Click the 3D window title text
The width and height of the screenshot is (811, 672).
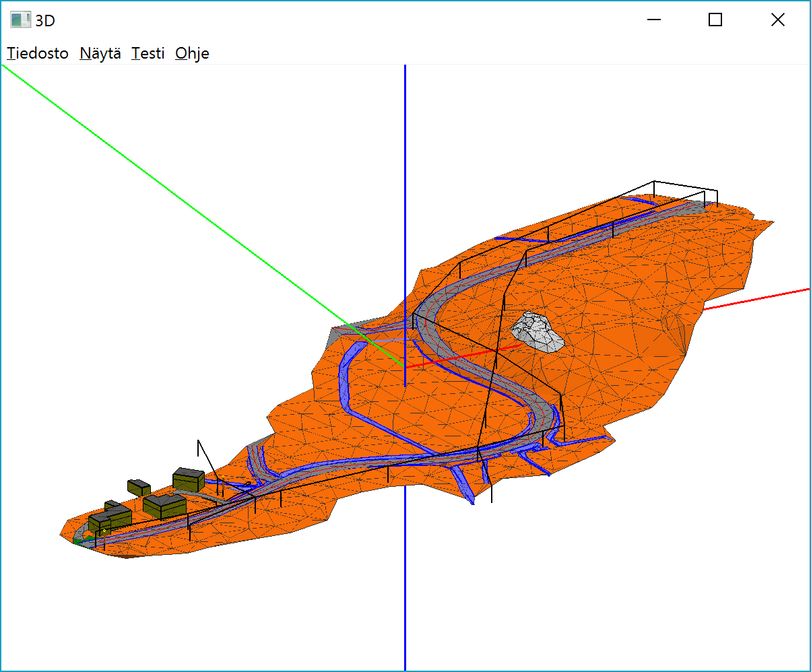(x=46, y=20)
